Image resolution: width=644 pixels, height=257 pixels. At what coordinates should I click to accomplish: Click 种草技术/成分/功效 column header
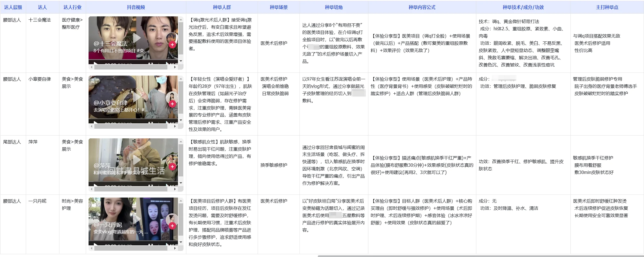click(523, 7)
